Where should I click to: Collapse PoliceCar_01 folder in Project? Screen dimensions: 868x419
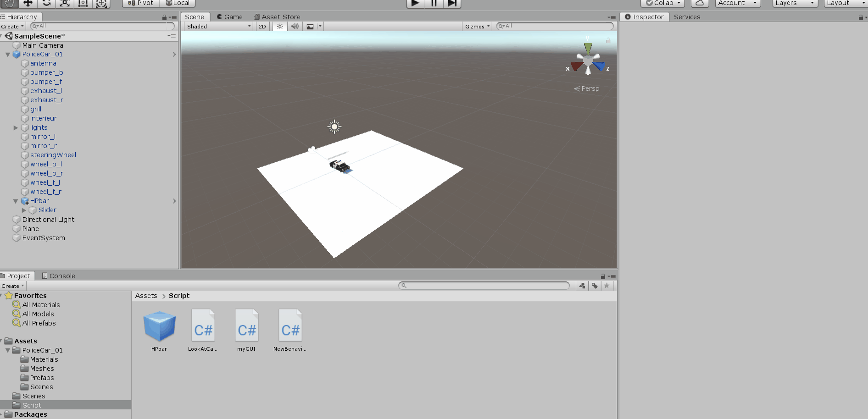pyautogui.click(x=8, y=350)
